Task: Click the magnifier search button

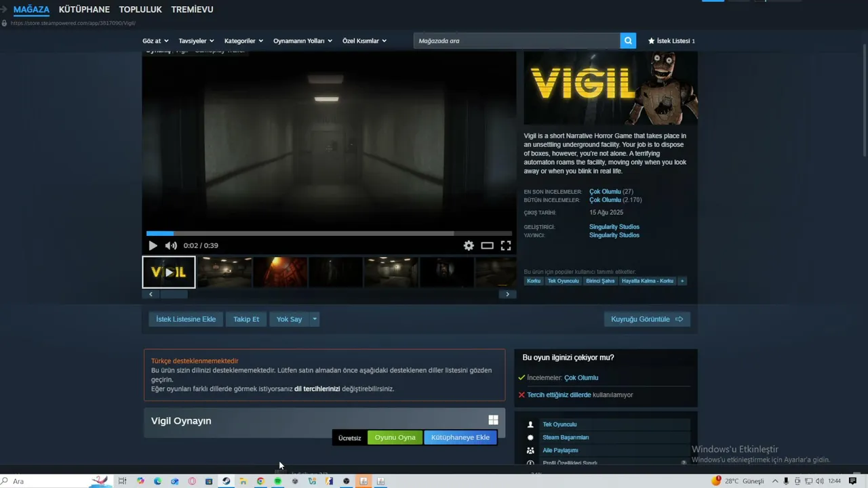Action: point(629,41)
